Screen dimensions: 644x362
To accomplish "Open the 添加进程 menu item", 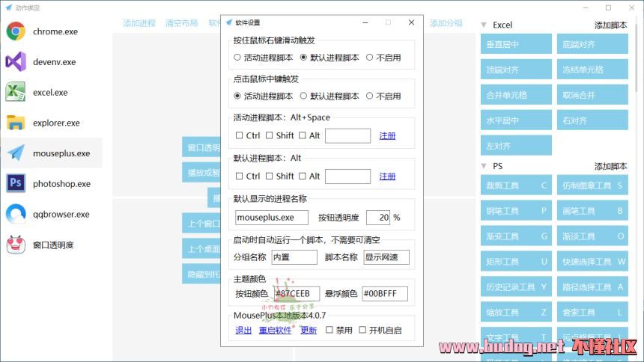I will pos(139,23).
